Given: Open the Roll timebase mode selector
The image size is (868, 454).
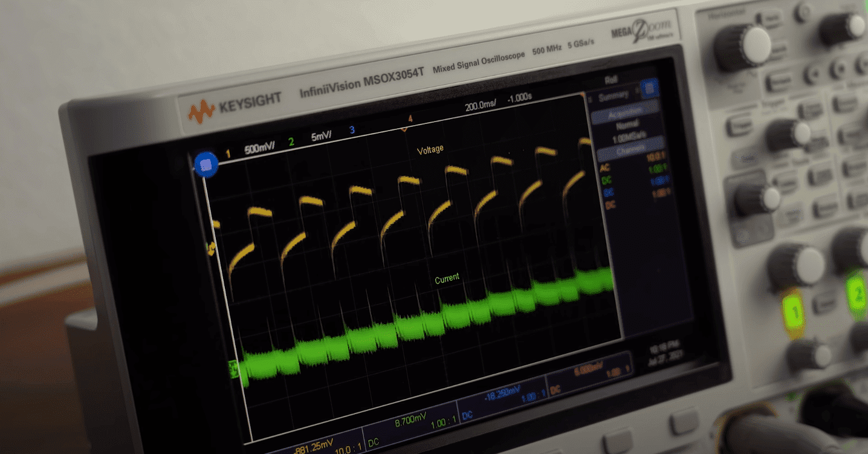Looking at the screenshot, I should coord(611,80).
